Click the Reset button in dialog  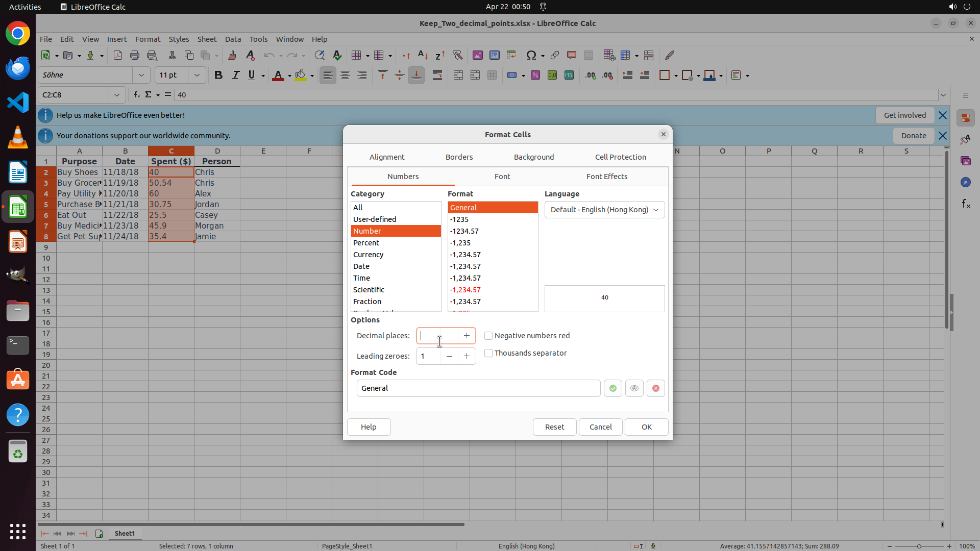click(x=554, y=427)
